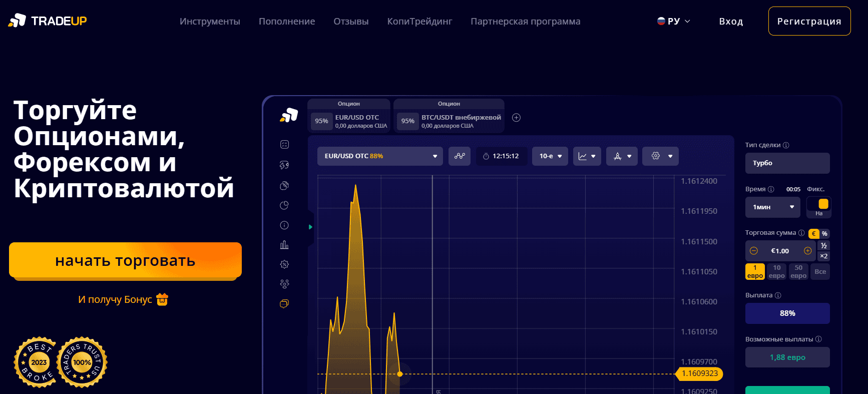Increase trade amount with plus icon
Viewport: 868px width, 394px height.
(807, 251)
